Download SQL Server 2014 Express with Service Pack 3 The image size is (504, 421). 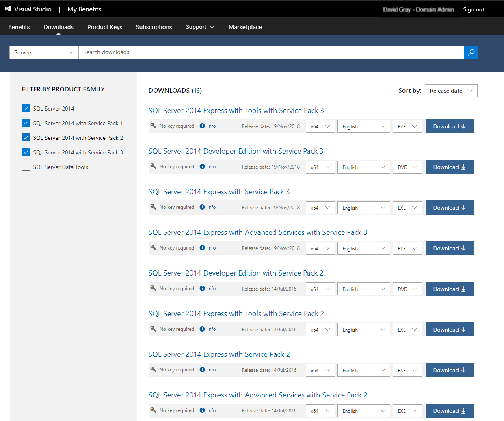[450, 208]
